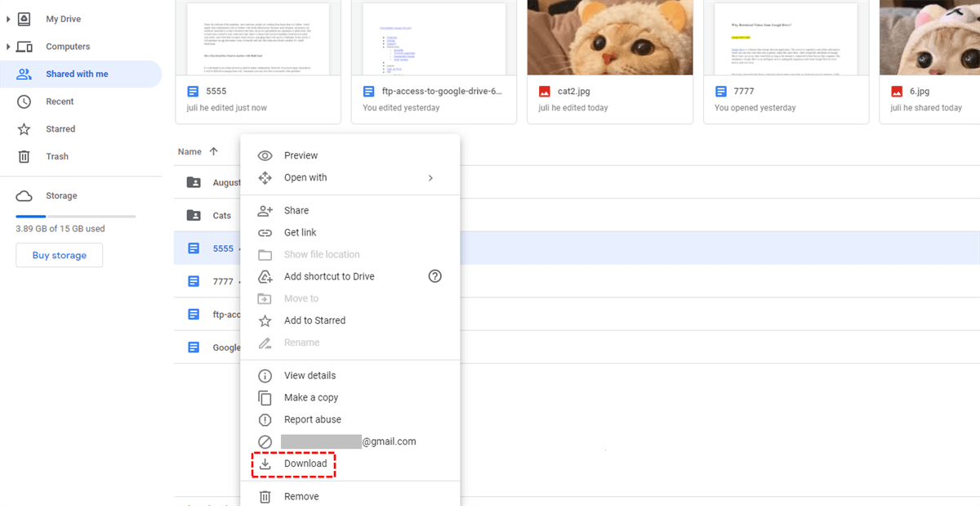The image size is (980, 506).
Task: Toggle Name column sort direction arrow
Action: point(214,151)
